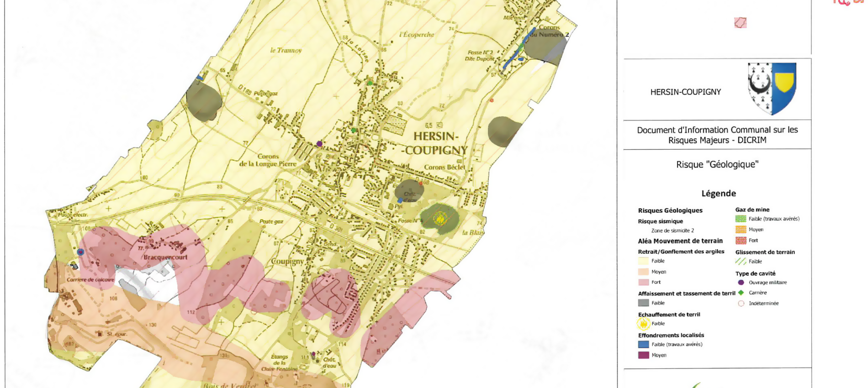
Task: Click the orange Gaz de mine Moyen swatch
Action: 741,230
